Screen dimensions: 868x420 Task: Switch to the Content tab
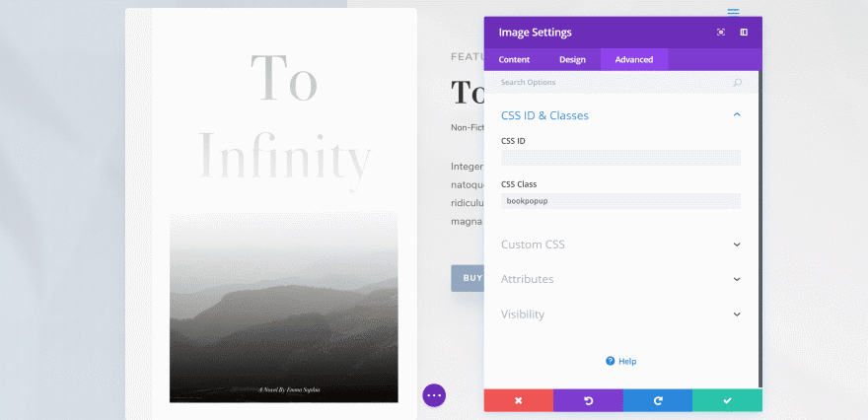tap(514, 60)
